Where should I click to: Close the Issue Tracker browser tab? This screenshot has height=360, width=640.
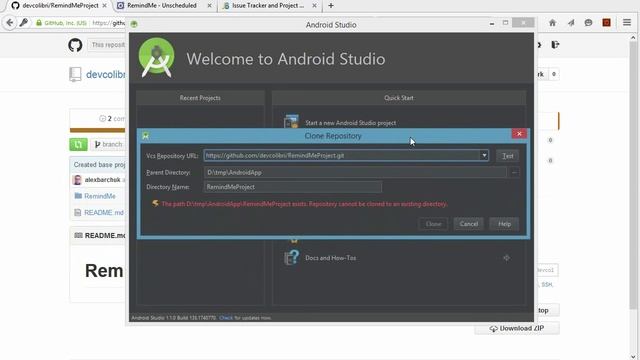pyautogui.click(x=314, y=6)
